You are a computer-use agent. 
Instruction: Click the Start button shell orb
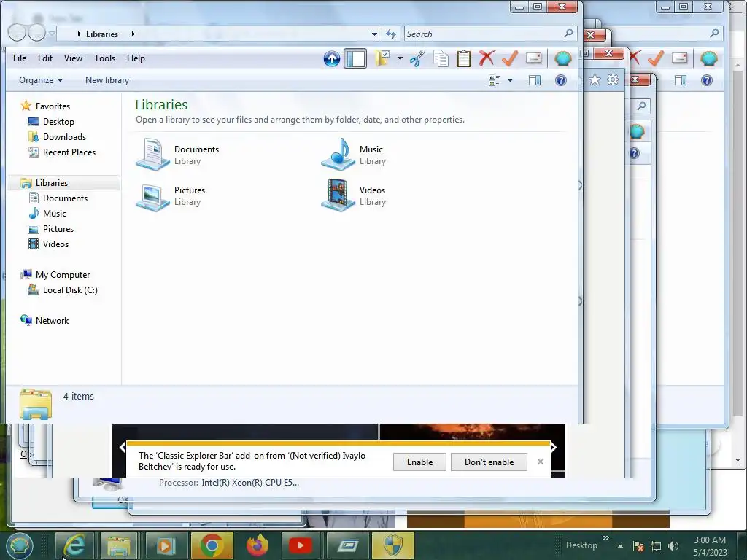click(19, 545)
